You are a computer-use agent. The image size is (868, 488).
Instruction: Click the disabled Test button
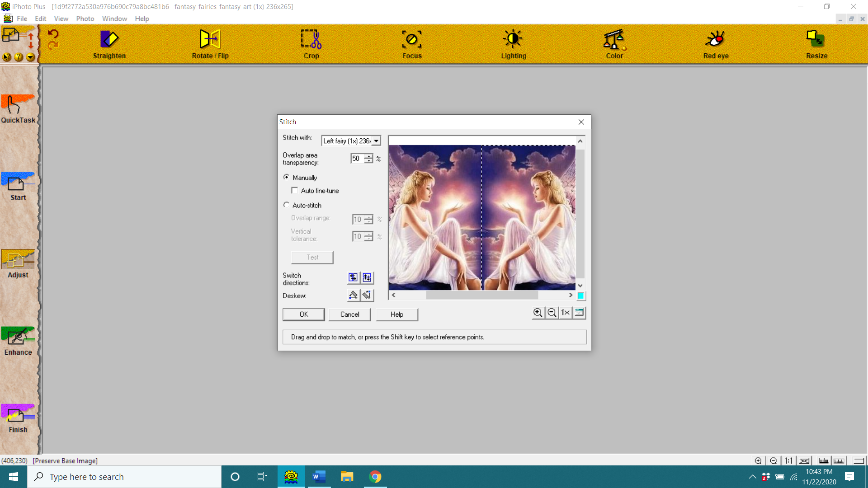point(312,258)
